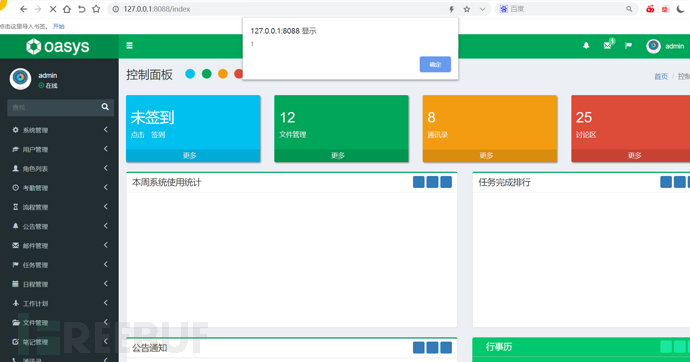Click the 12 文件管理 green card
Screen dimensions: 690x362
point(341,128)
